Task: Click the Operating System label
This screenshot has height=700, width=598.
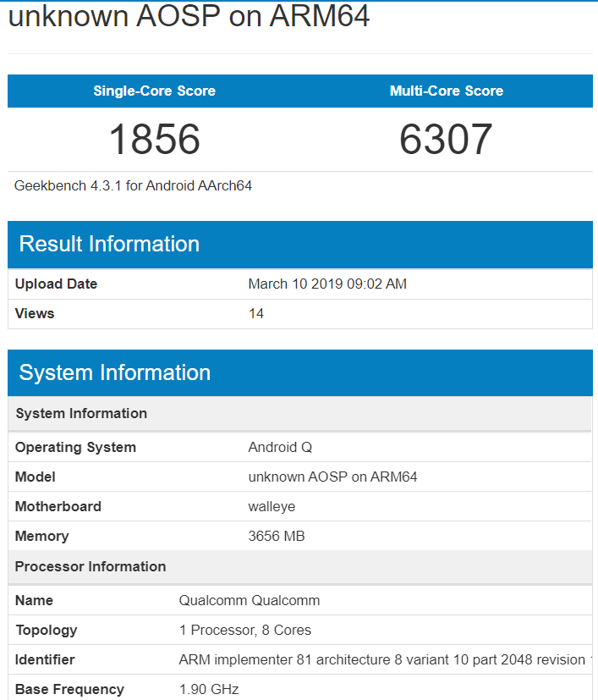Action: pyautogui.click(x=75, y=447)
